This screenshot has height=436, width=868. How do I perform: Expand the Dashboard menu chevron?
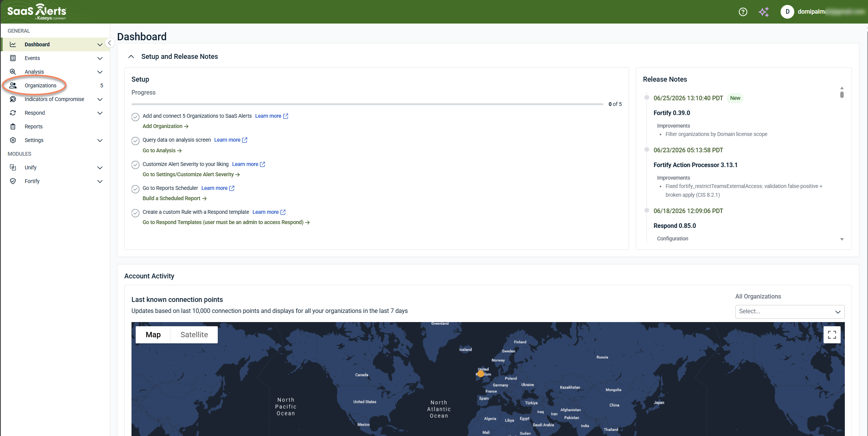tap(100, 44)
